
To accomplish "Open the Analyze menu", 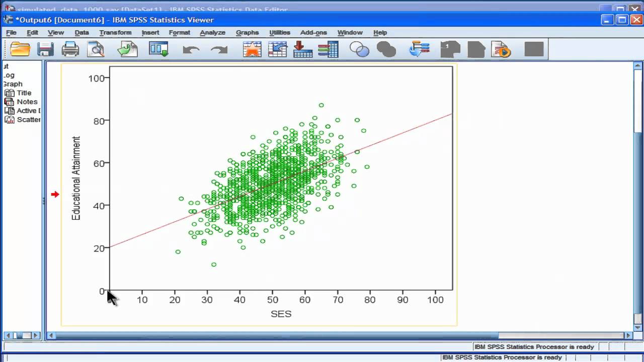I will pyautogui.click(x=212, y=33).
